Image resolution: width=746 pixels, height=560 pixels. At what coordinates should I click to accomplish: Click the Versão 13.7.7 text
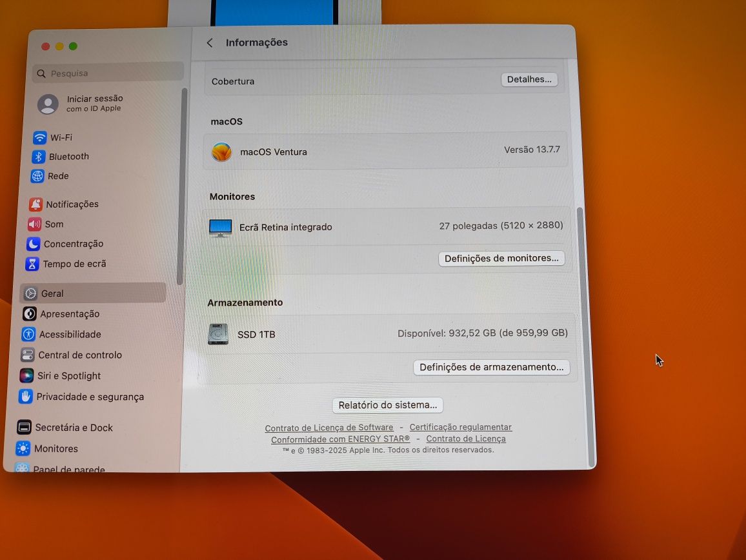coord(532,150)
